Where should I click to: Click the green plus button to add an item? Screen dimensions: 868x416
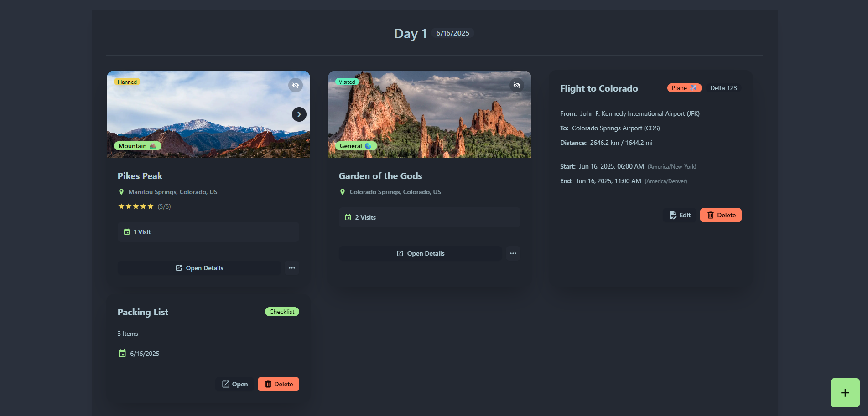pyautogui.click(x=844, y=392)
